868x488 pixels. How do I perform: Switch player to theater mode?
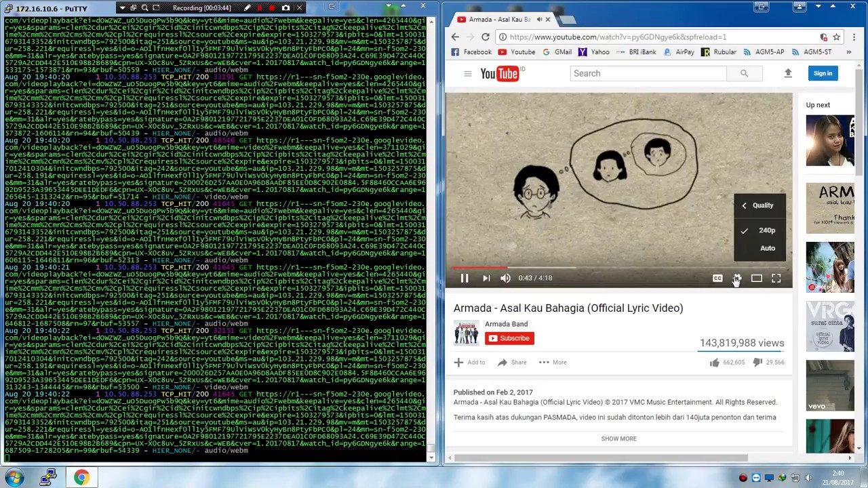tap(757, 278)
